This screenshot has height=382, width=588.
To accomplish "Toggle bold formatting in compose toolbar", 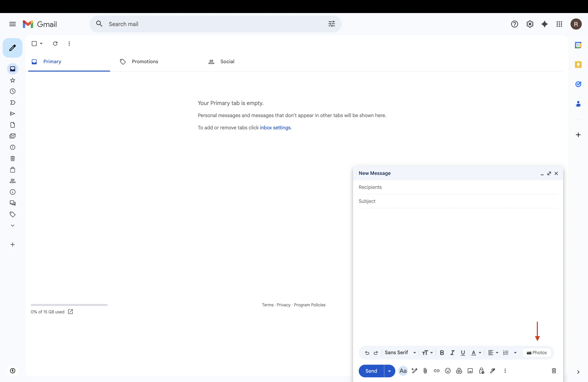I will (x=442, y=353).
